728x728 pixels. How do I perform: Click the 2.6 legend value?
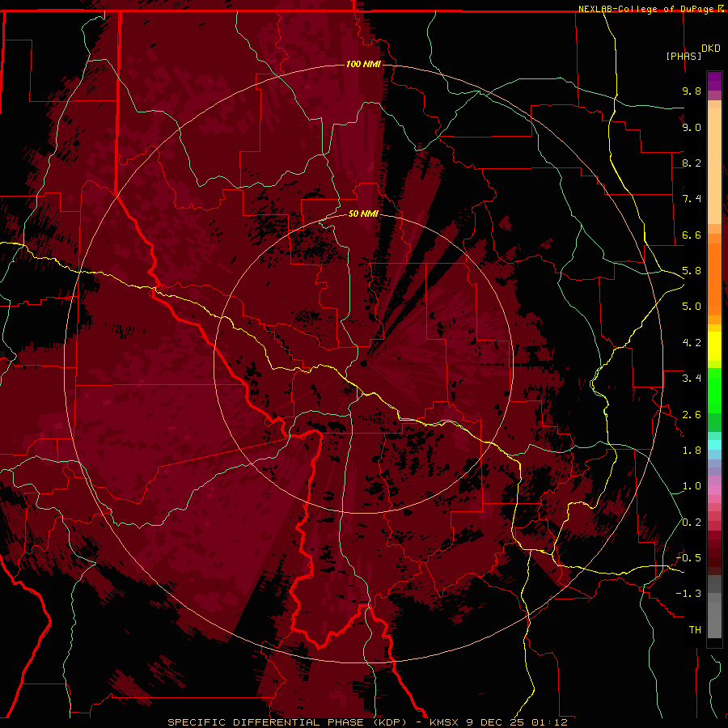(692, 415)
